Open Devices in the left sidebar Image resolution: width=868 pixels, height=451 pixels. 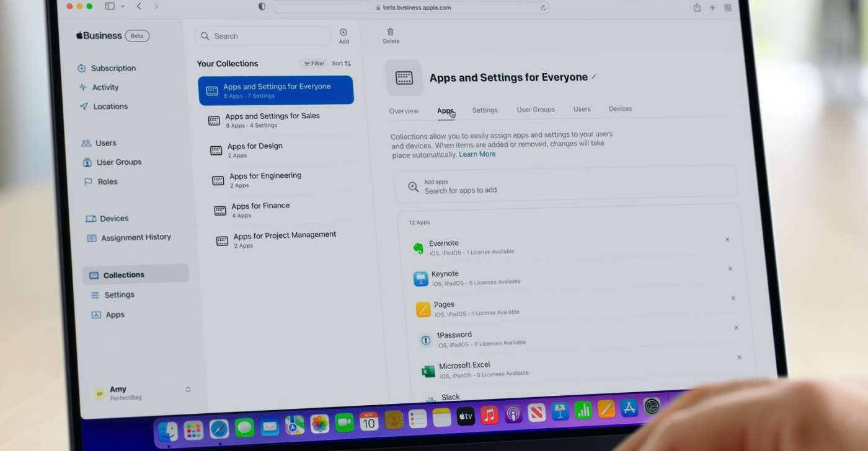pyautogui.click(x=107, y=219)
